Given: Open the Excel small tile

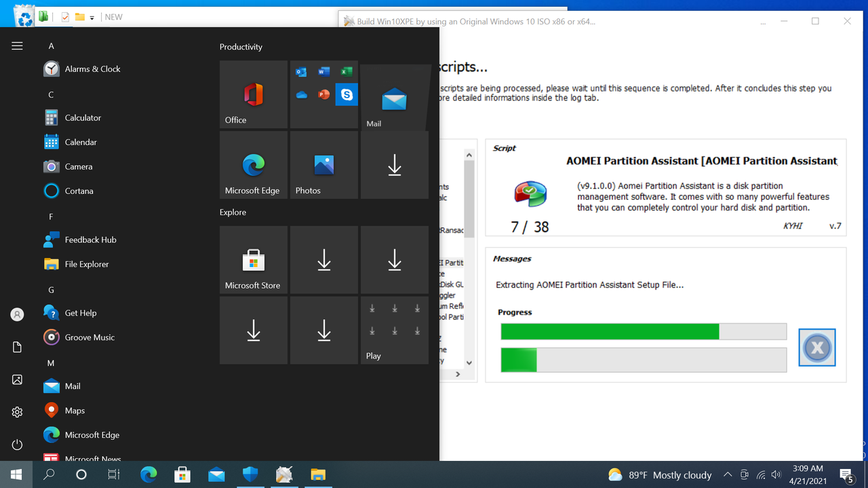Looking at the screenshot, I should 347,72.
